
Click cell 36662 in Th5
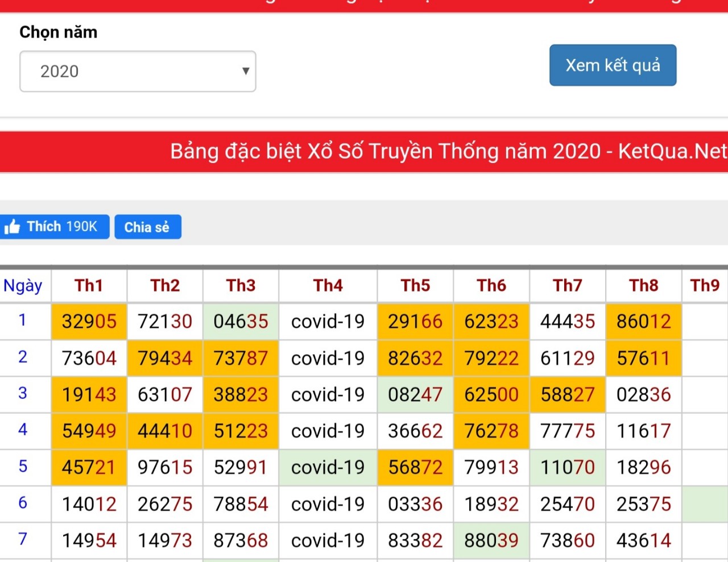pyautogui.click(x=415, y=431)
